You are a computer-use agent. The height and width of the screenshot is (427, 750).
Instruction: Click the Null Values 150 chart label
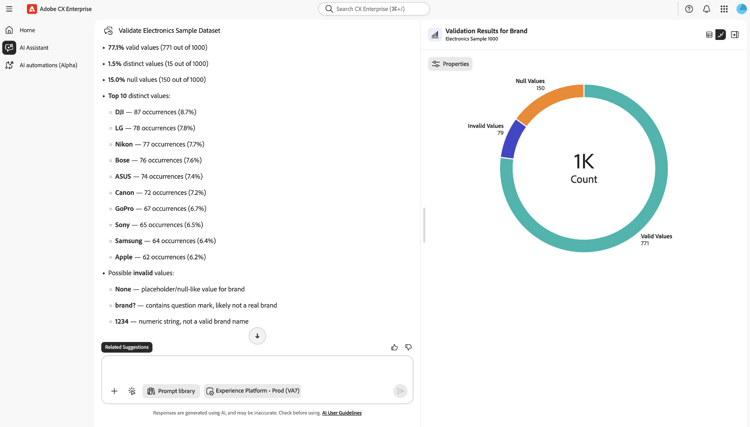tap(530, 85)
